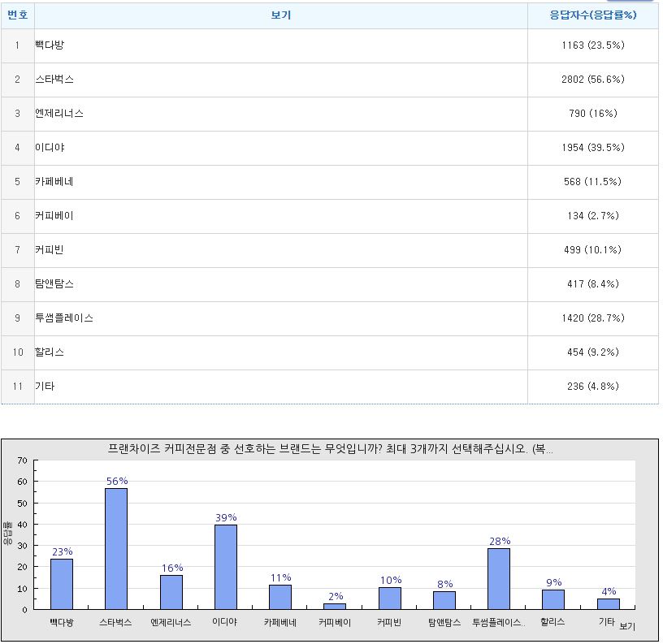Click the 스타벅스 bar labeled 56%
Screen dimensions: 663x644
point(116,548)
